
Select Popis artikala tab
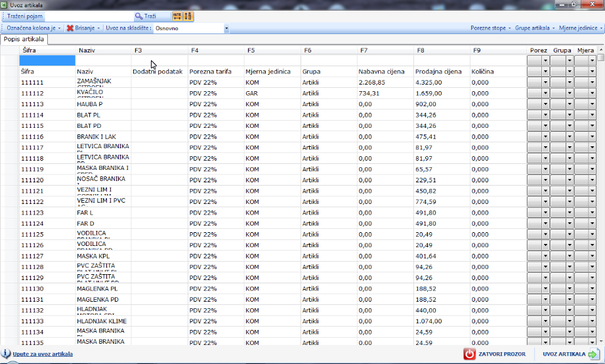click(24, 39)
